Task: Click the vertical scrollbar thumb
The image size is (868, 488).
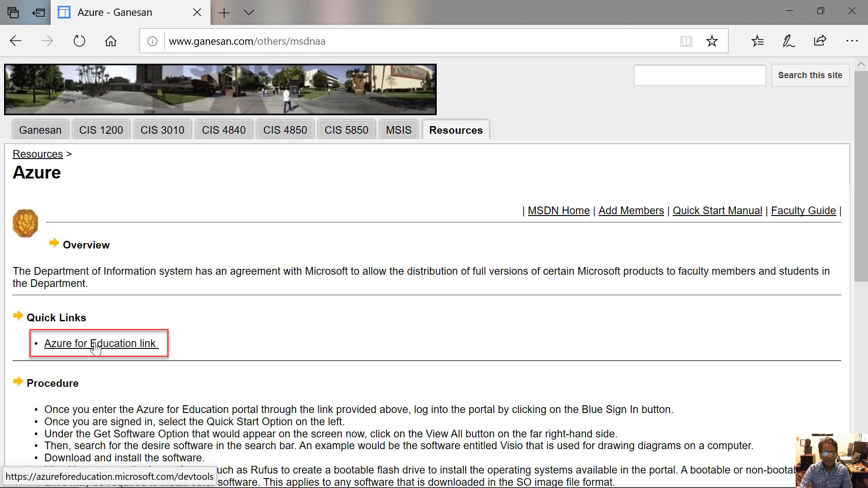Action: (x=860, y=176)
